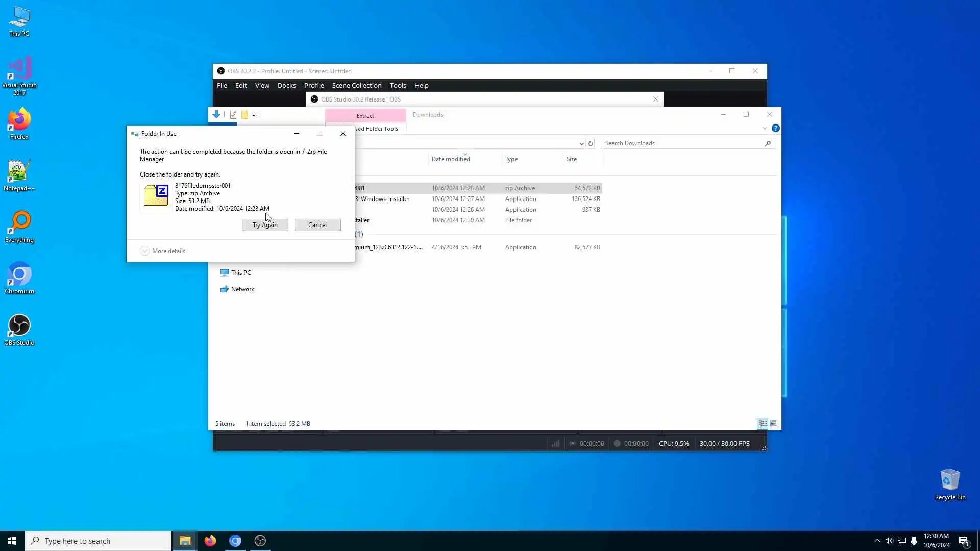
Task: Open Explorer help icon
Action: [x=775, y=129]
